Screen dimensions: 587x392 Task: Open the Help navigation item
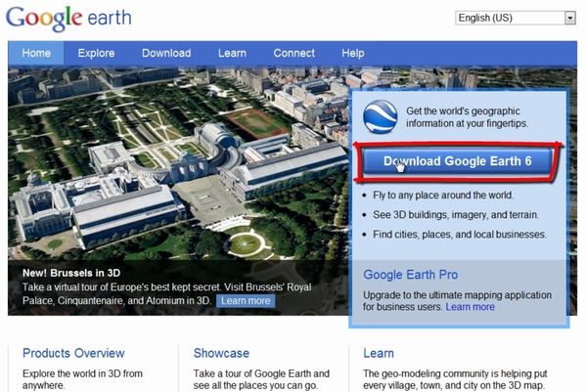352,53
